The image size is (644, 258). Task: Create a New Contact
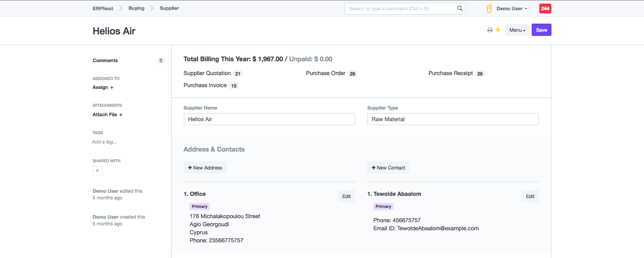(x=388, y=168)
